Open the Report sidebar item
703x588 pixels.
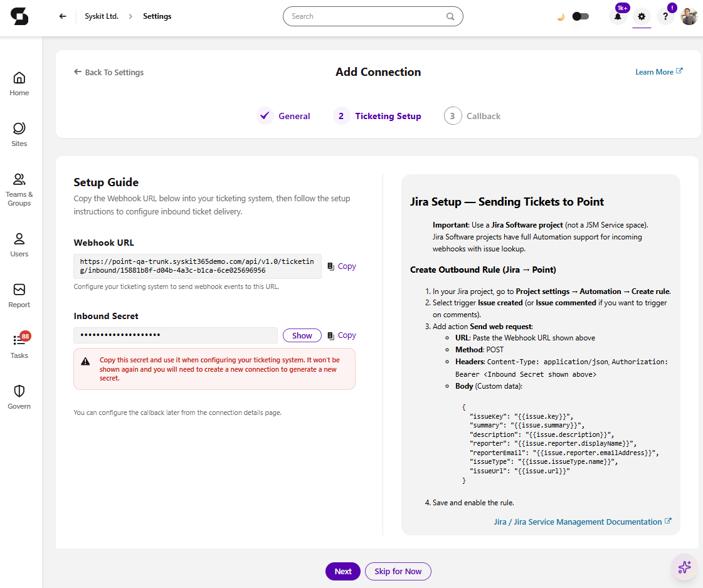pyautogui.click(x=19, y=295)
